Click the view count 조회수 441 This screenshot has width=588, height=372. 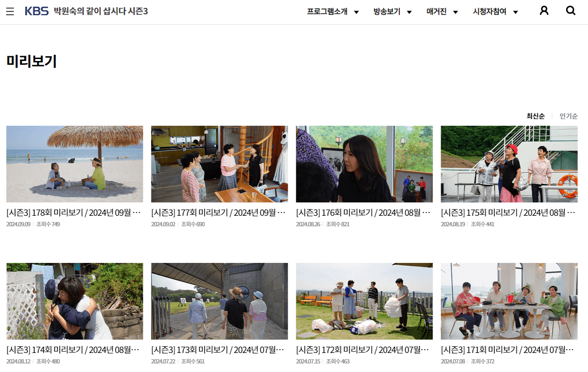pos(483,224)
